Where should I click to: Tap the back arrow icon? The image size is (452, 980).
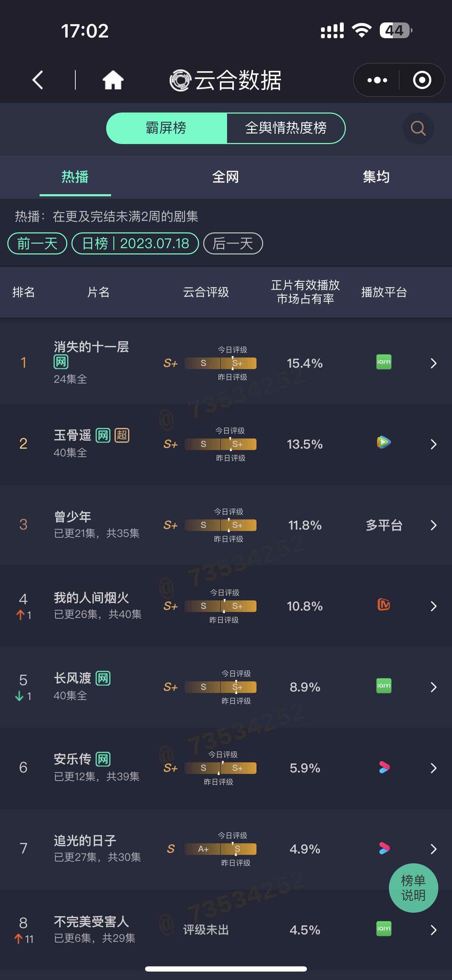[38, 80]
